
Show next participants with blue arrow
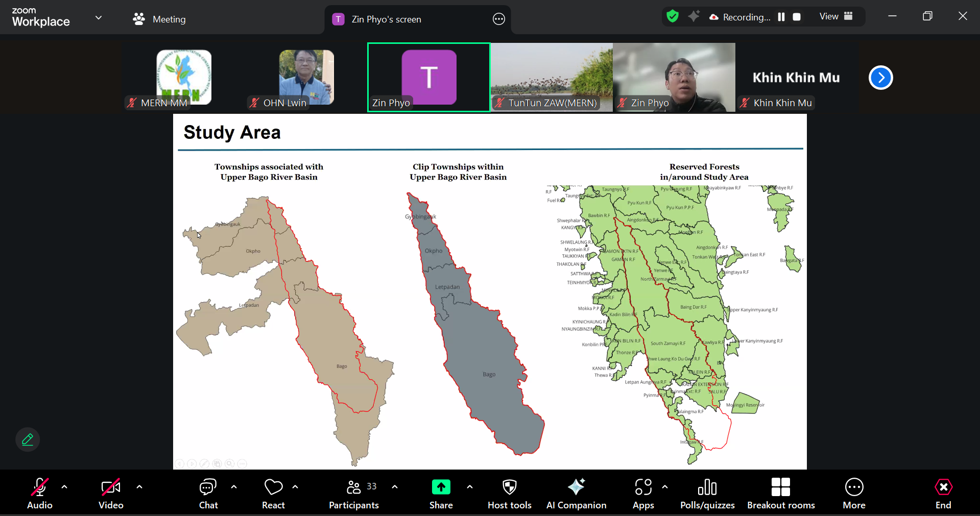[x=880, y=78]
